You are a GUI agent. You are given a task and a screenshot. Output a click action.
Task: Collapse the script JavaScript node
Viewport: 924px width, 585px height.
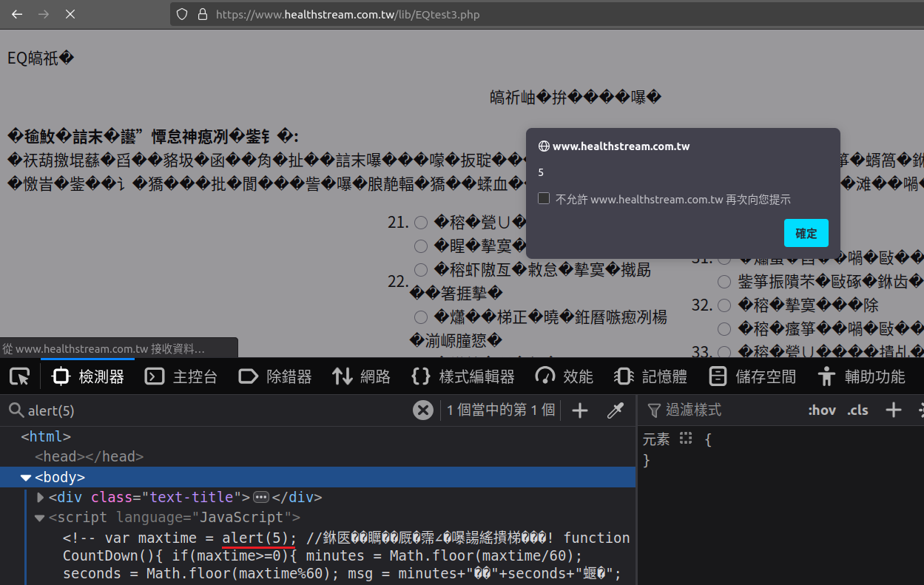click(40, 518)
